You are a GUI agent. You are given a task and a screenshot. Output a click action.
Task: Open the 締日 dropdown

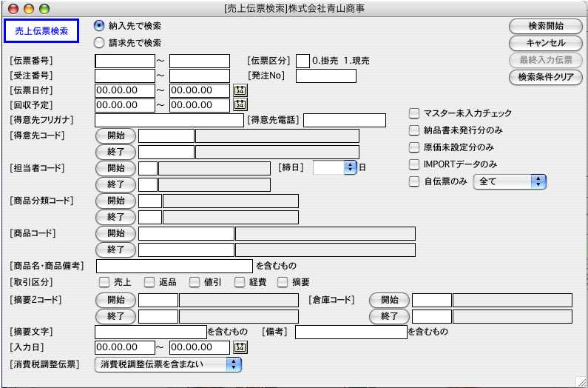point(350,167)
